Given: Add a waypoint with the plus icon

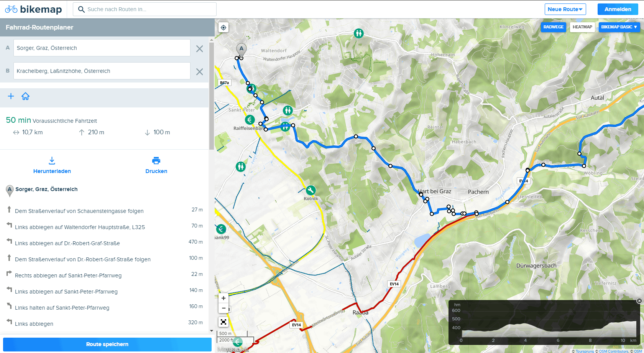Looking at the screenshot, I should click(11, 96).
